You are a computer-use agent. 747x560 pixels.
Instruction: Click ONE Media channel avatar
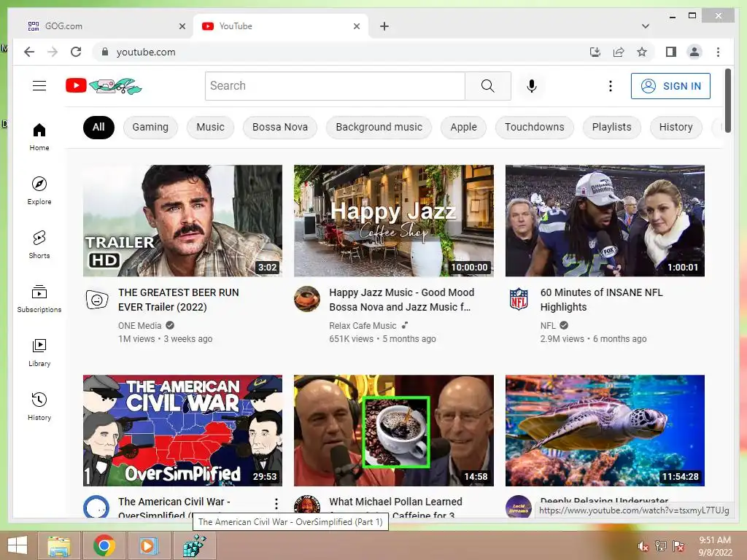point(97,300)
